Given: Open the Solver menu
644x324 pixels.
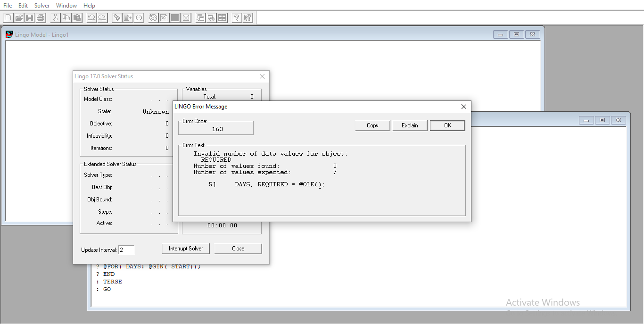Looking at the screenshot, I should point(41,5).
